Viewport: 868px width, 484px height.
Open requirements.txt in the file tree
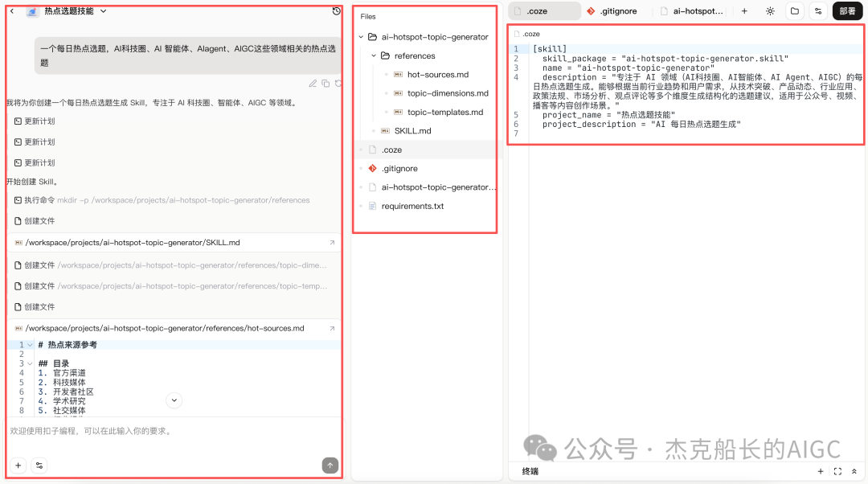tap(412, 207)
